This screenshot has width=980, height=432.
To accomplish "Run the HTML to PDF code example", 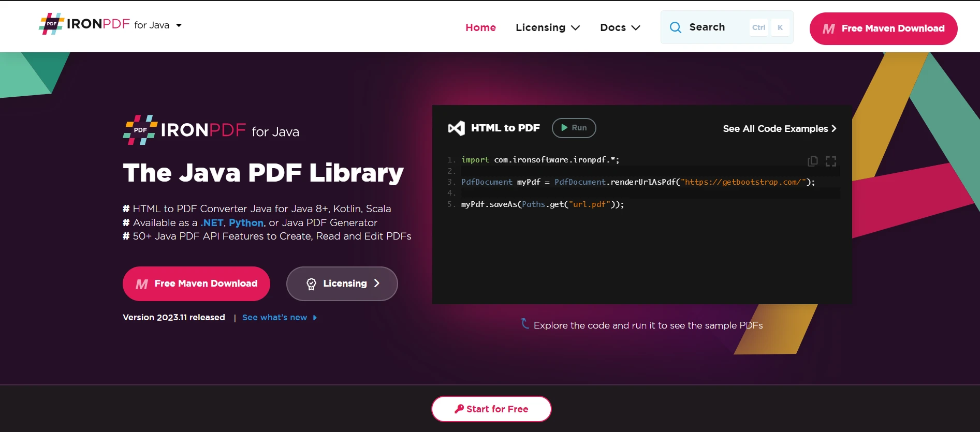I will point(574,128).
